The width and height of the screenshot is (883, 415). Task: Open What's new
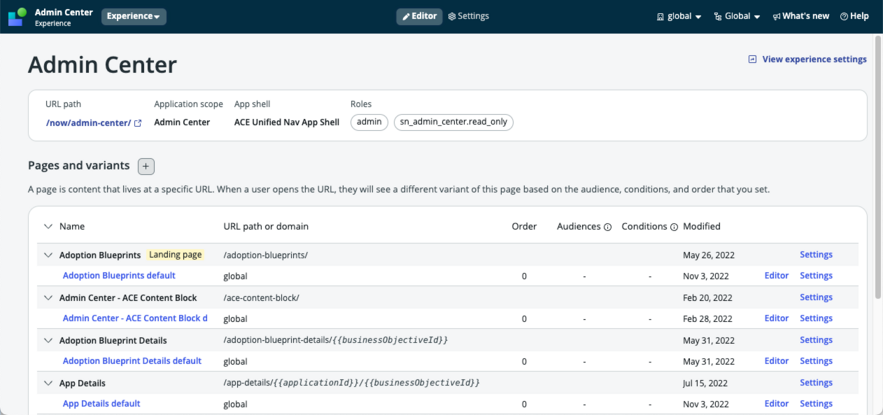(801, 16)
